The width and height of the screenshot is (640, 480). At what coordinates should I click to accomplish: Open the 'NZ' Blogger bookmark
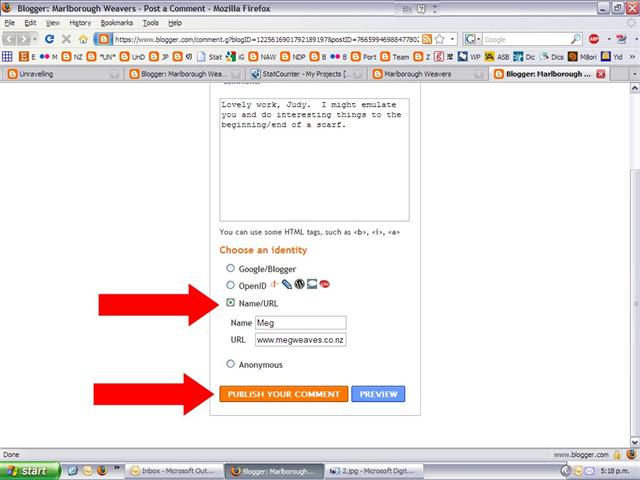[x=72, y=57]
